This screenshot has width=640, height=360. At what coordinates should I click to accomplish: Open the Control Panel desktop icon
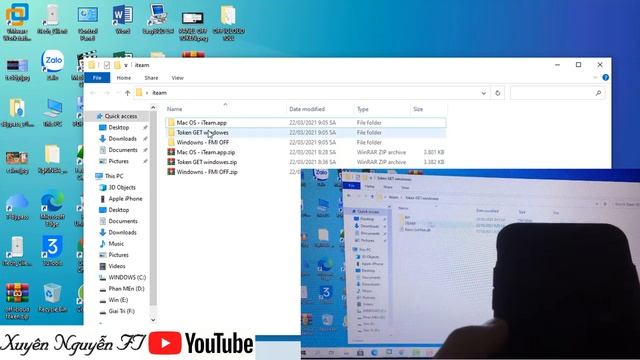[87, 22]
